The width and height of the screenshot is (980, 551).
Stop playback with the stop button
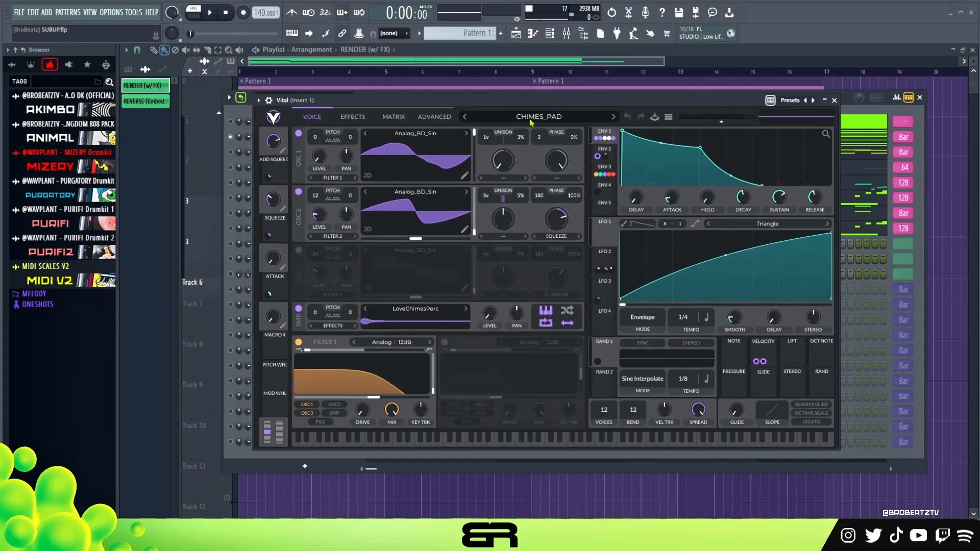226,13
